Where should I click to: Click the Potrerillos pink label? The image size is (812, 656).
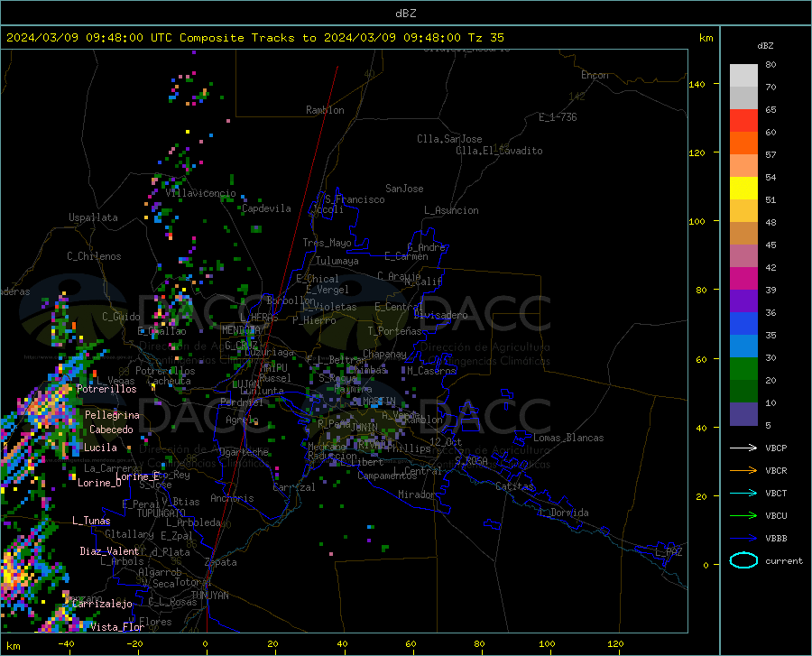tap(106, 389)
